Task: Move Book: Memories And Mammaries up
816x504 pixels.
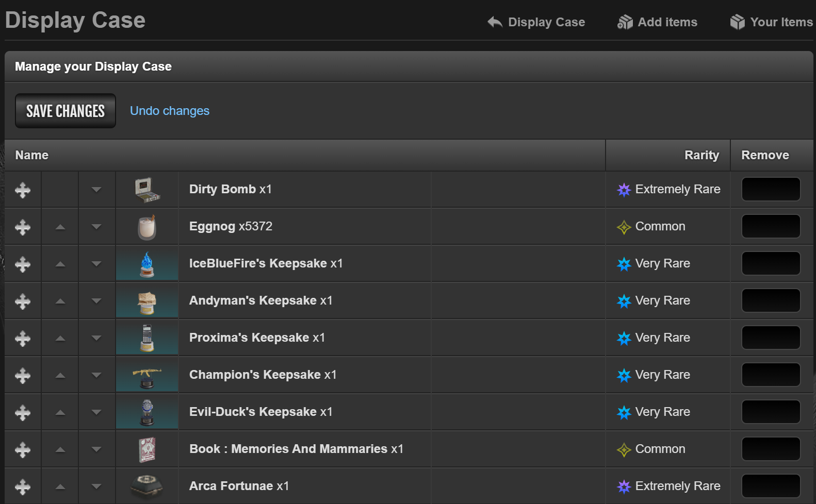Action: click(60, 450)
